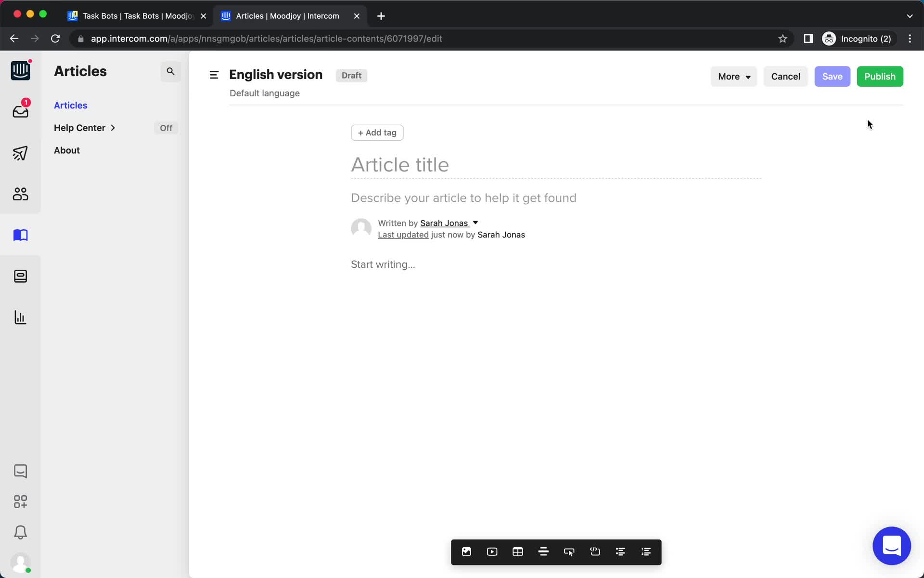Click the Add tag button
Viewport: 924px width, 578px height.
pos(377,132)
